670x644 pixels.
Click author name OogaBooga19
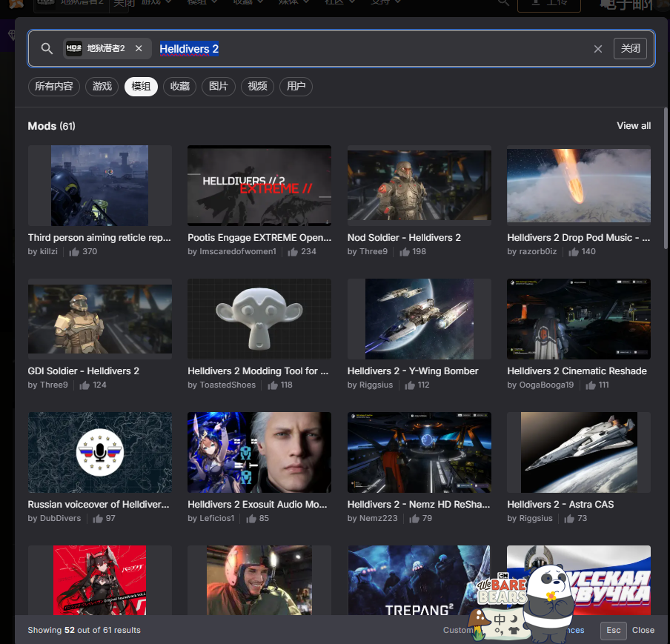click(546, 385)
